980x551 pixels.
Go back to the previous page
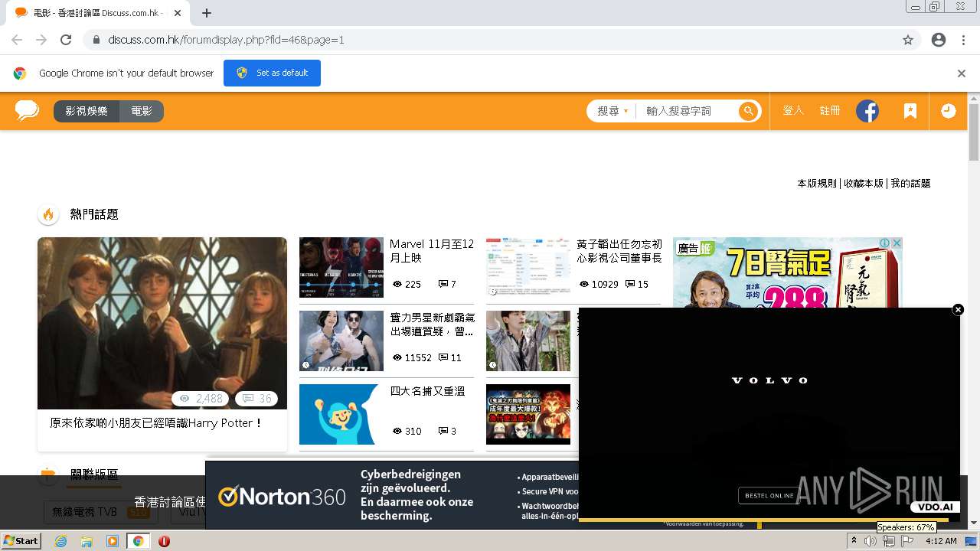pos(17,40)
